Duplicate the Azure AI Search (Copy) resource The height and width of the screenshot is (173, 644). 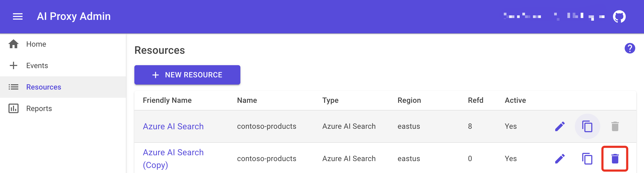point(587,159)
